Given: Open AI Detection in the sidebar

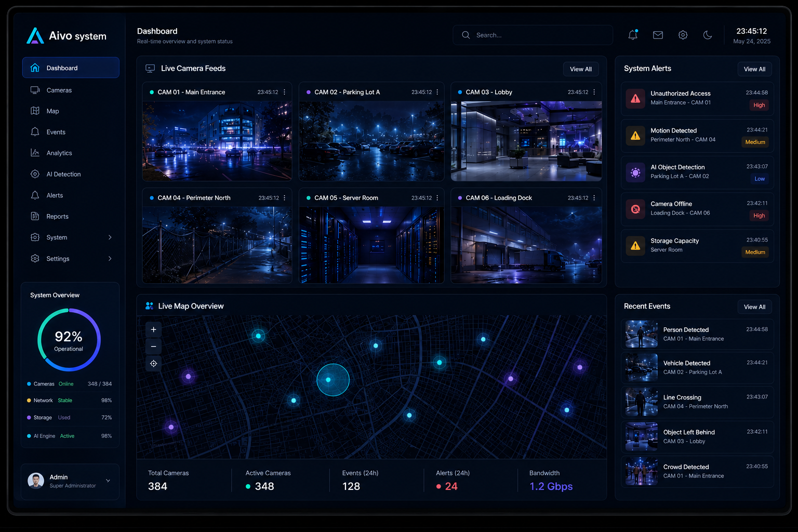Looking at the screenshot, I should pos(71,174).
